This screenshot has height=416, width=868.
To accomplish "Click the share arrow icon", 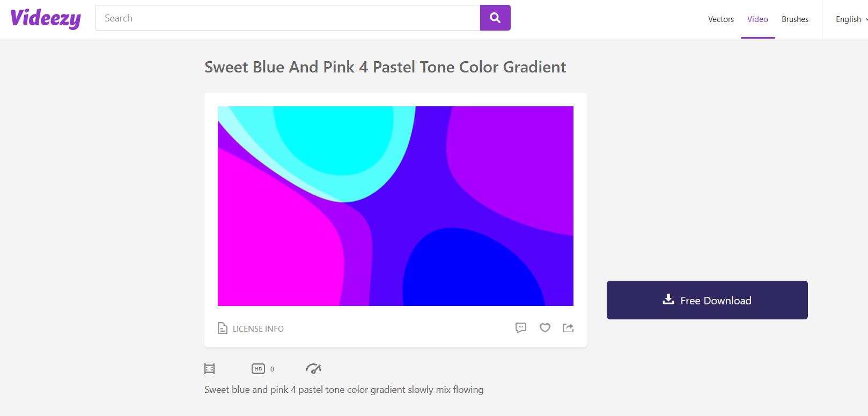I will (x=568, y=327).
